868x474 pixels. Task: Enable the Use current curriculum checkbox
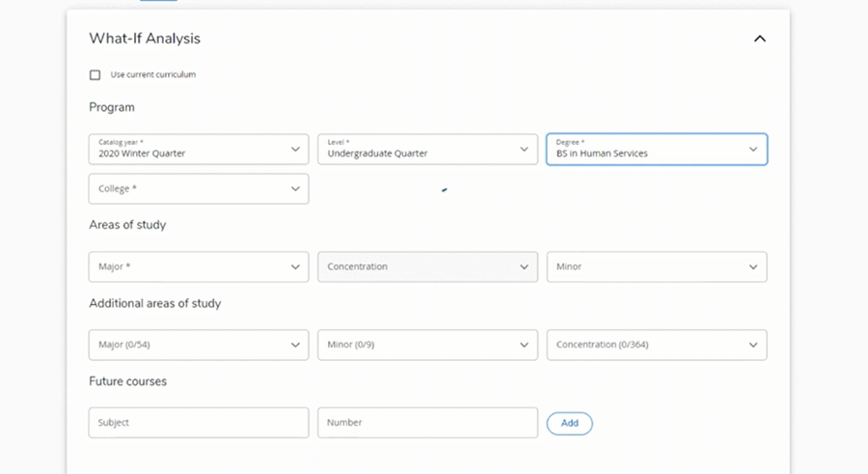95,75
